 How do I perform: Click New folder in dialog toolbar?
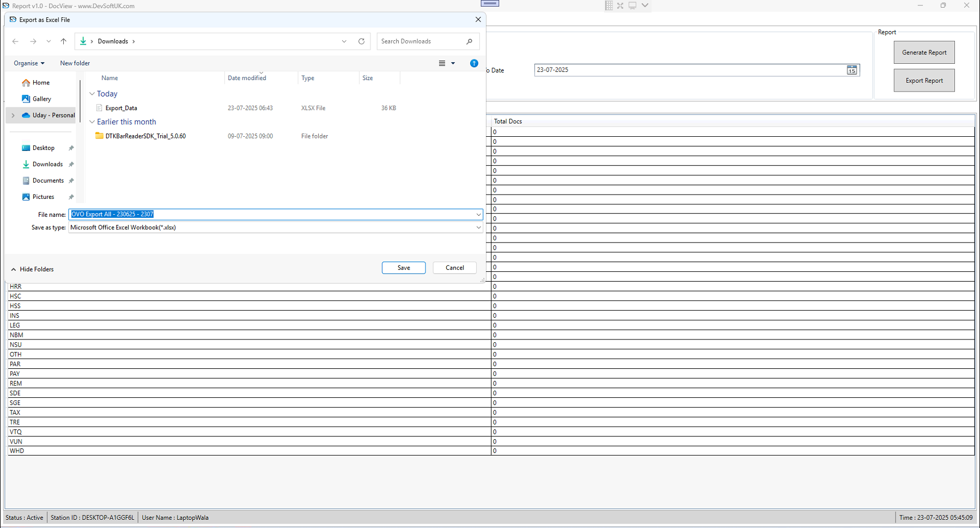[75, 63]
